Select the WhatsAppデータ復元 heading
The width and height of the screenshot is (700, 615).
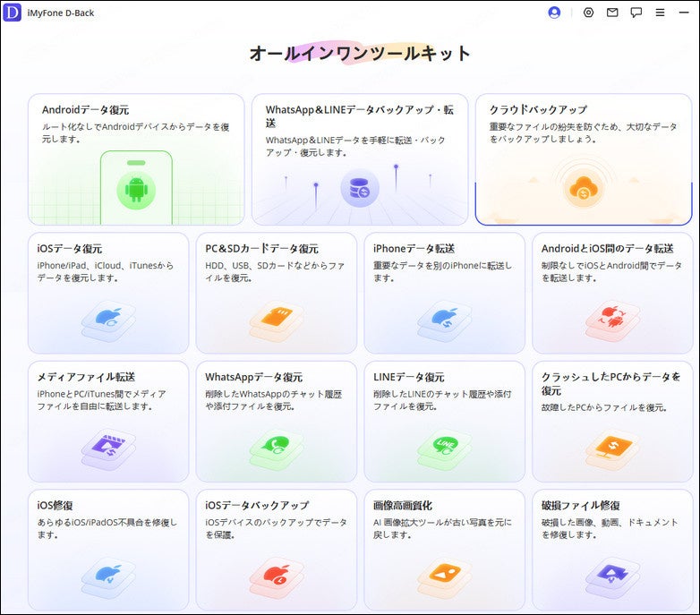coord(253,377)
